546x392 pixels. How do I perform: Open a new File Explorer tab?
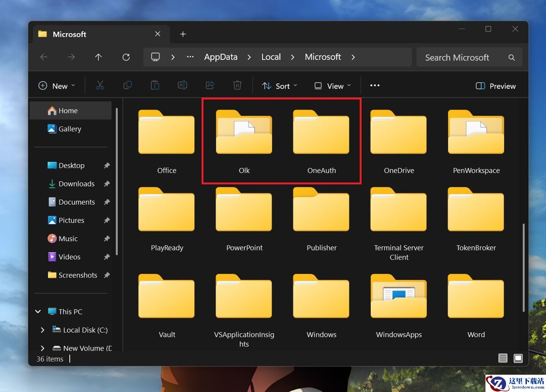(x=183, y=34)
